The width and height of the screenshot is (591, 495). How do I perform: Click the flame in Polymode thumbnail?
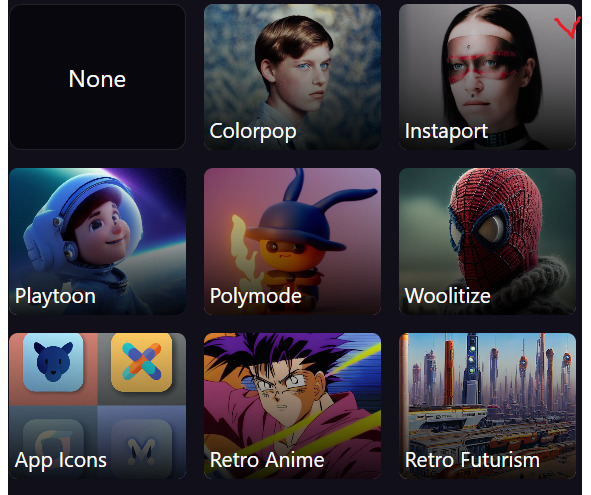243,251
